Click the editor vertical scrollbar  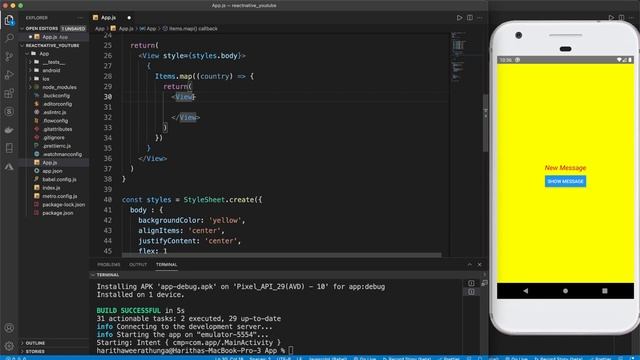click(485, 122)
